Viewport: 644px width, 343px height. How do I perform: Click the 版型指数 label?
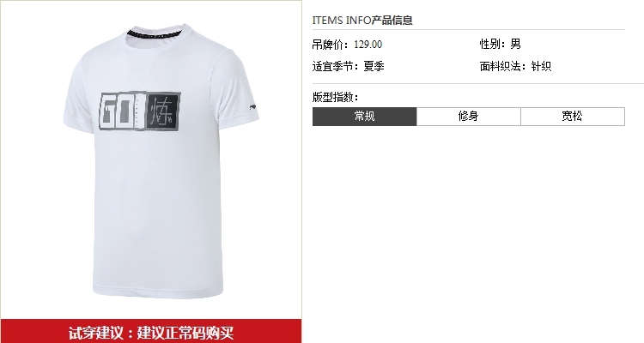(x=335, y=97)
